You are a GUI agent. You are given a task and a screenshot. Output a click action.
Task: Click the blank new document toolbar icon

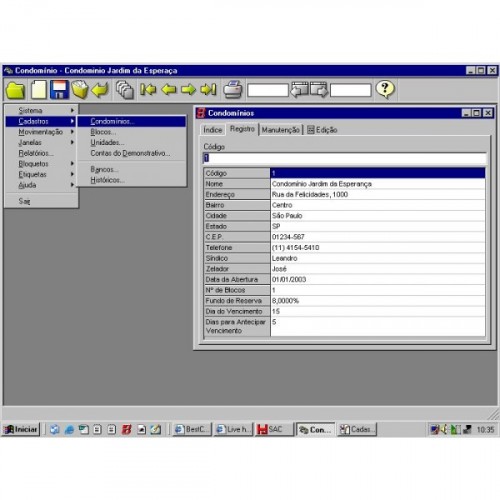pyautogui.click(x=39, y=90)
